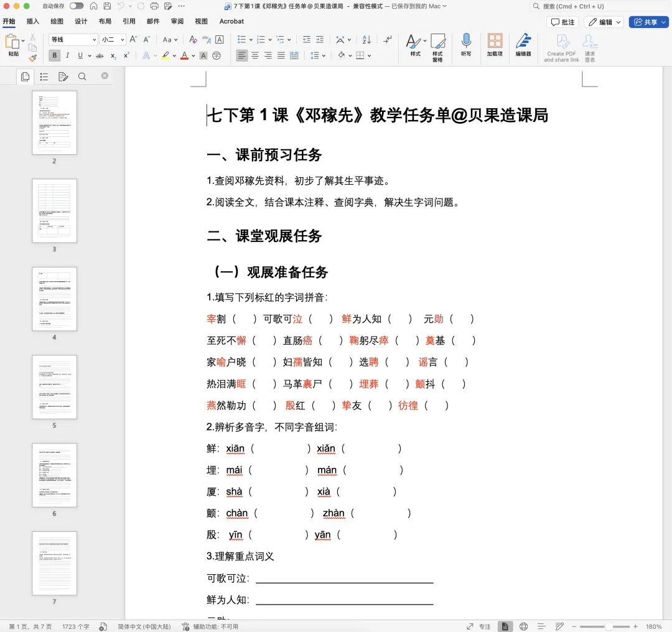The height and width of the screenshot is (632, 672).
Task: Click the multilevel list icon
Action: (280, 39)
